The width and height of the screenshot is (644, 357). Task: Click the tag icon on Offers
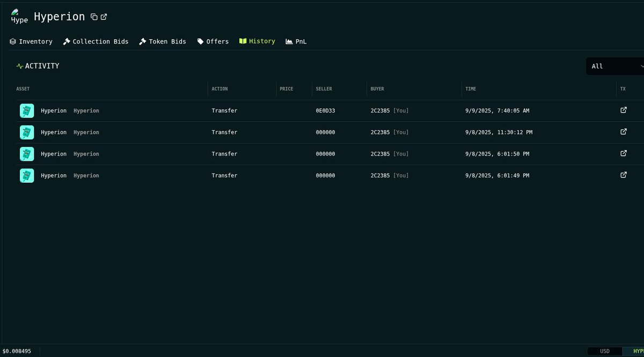[200, 41]
